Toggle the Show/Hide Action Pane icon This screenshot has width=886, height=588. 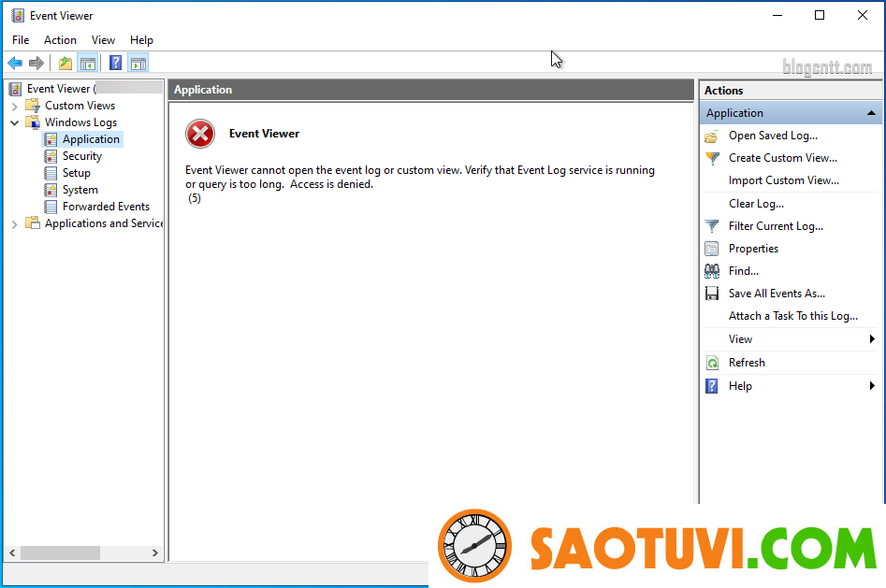(x=138, y=64)
